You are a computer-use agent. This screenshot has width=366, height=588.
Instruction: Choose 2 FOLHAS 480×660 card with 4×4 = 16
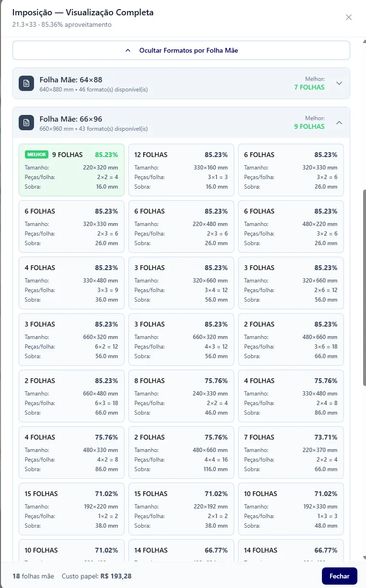pos(181,452)
